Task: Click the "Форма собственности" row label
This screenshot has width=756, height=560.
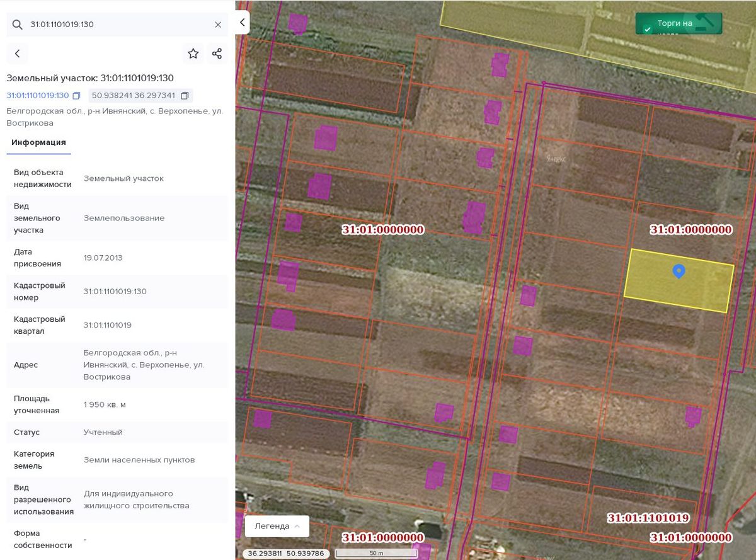Action: point(43,539)
